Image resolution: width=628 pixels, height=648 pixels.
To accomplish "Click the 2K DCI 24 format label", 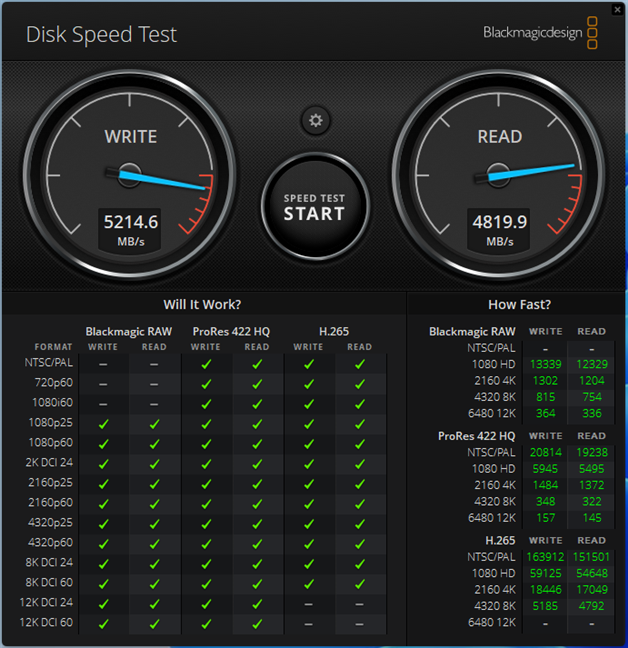I will point(49,462).
